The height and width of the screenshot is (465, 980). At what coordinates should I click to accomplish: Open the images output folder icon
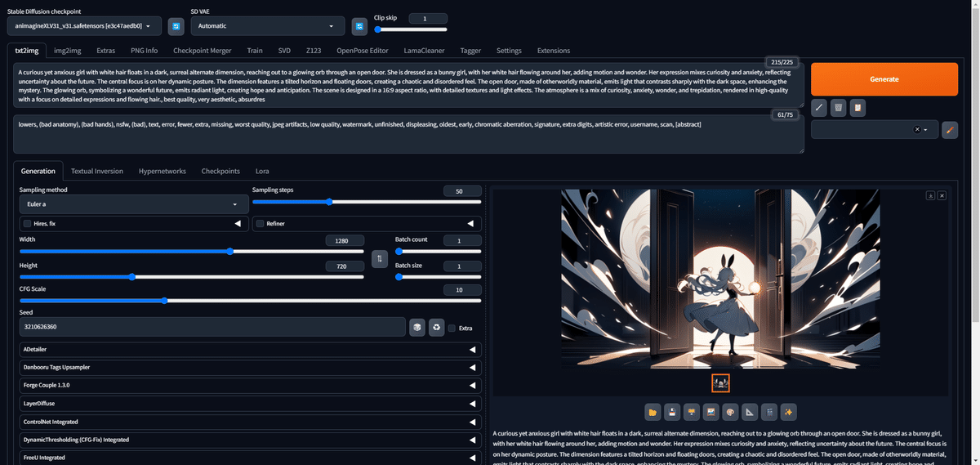(x=652, y=411)
